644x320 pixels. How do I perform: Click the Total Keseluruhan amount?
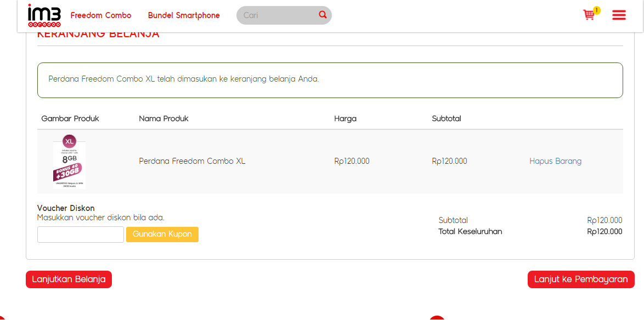click(x=605, y=232)
